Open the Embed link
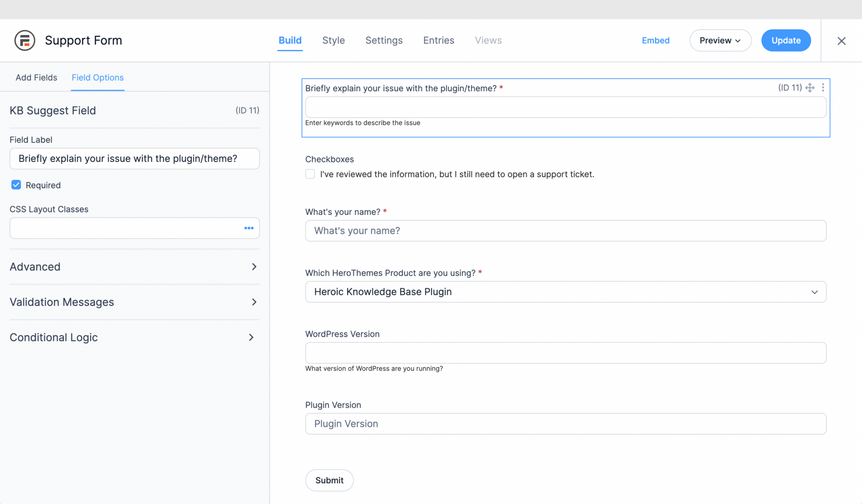 coord(655,40)
